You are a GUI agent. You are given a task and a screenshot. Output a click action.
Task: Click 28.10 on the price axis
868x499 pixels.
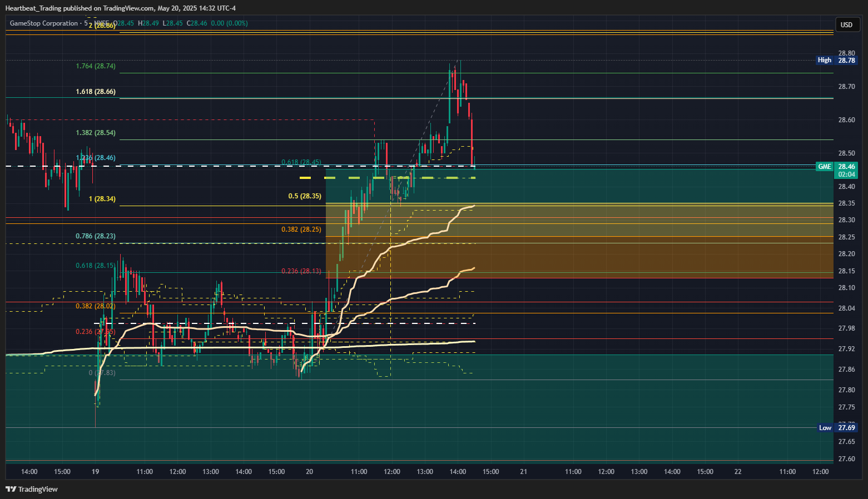pos(846,288)
